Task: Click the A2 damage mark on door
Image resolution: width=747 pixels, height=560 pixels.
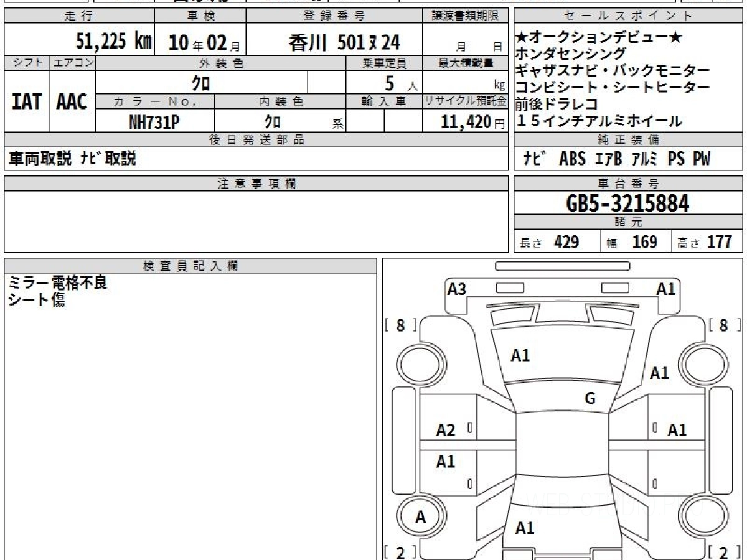Action: (446, 430)
